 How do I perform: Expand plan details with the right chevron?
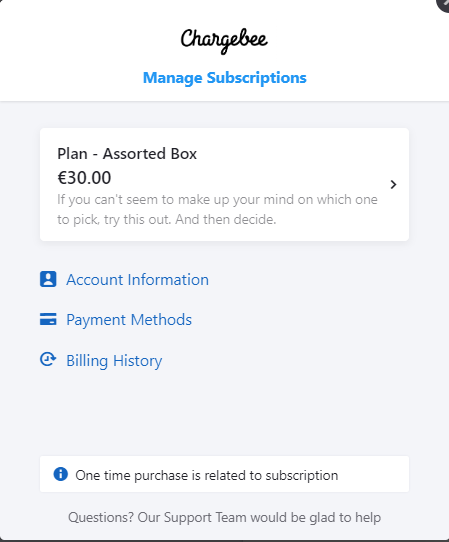(x=393, y=185)
